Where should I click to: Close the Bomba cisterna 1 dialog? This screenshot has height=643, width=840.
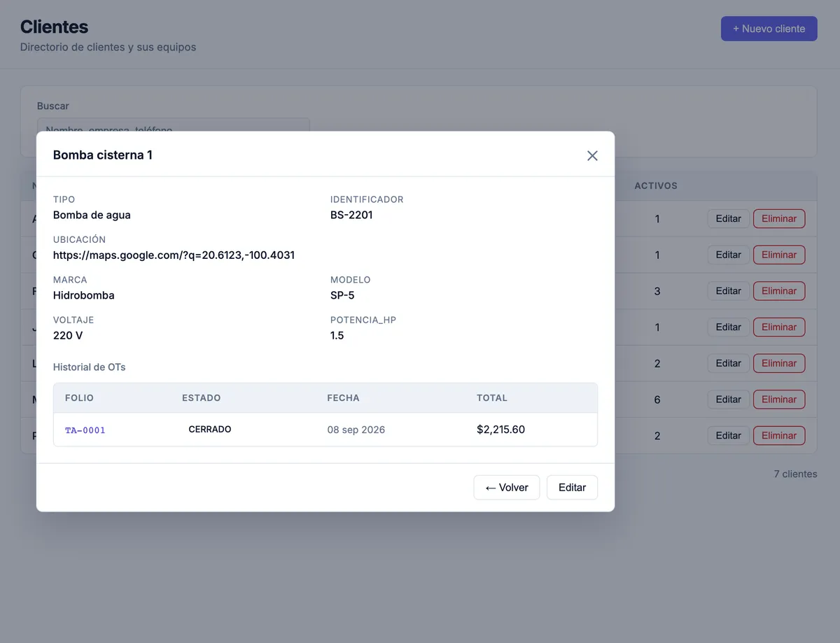point(592,155)
